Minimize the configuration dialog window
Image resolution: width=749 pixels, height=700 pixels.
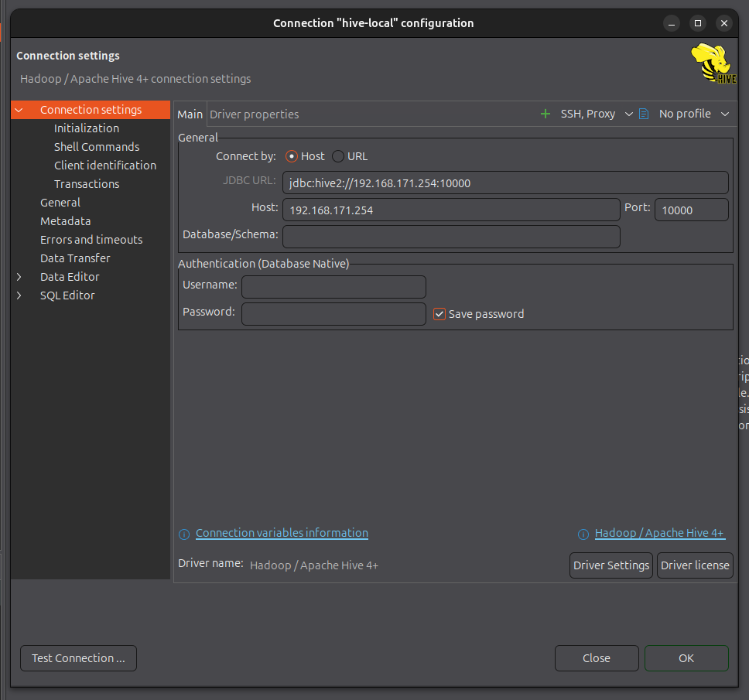click(672, 23)
